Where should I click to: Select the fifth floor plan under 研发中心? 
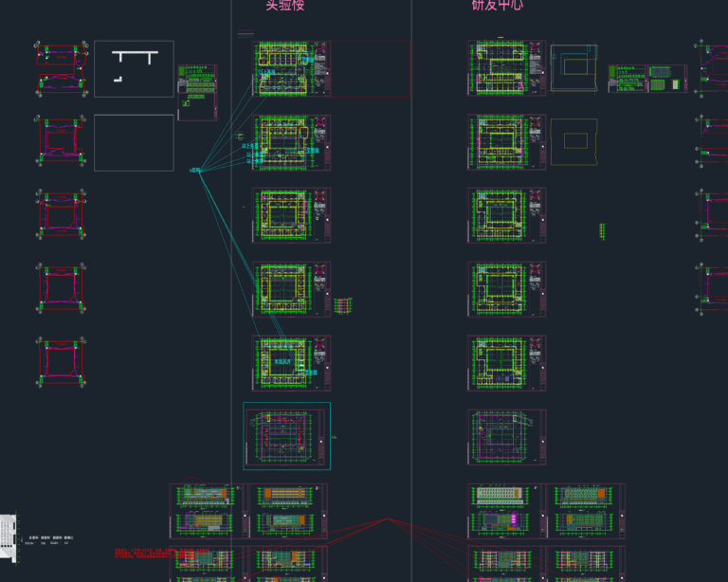(506, 363)
